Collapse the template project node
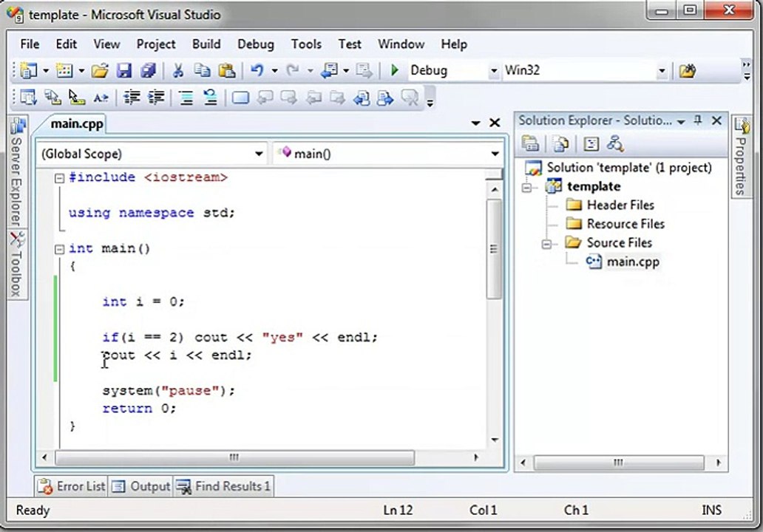763x532 pixels. (527, 187)
